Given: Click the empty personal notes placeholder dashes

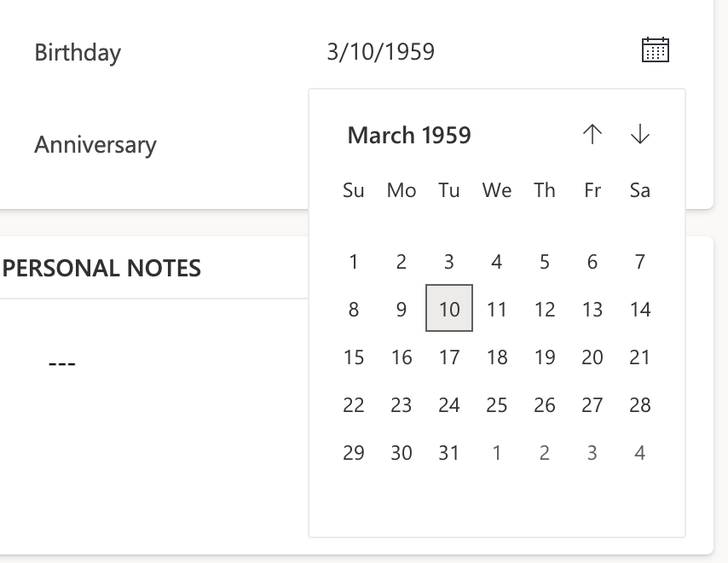Looking at the screenshot, I should (62, 364).
